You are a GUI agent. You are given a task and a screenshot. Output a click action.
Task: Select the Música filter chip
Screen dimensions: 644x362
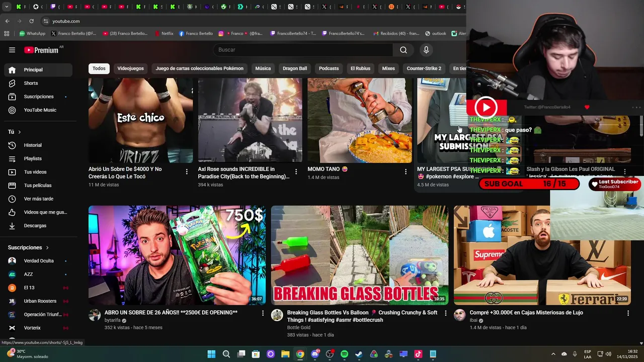point(263,68)
